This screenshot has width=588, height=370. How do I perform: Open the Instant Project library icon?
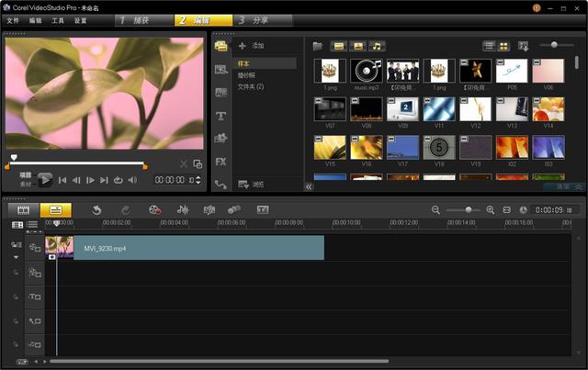click(x=220, y=70)
